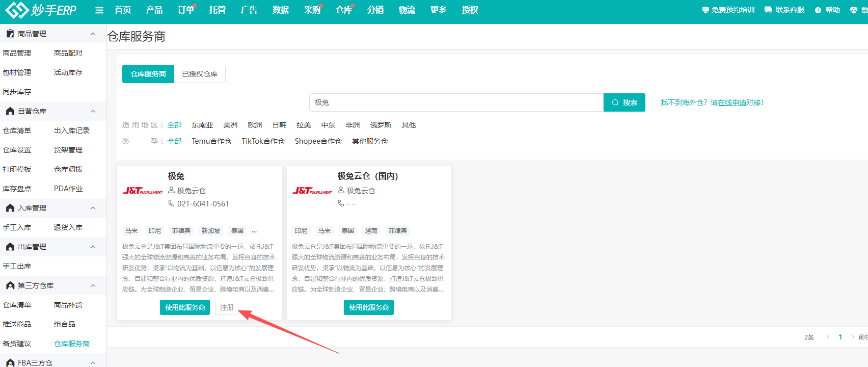Click the J&T logo on 极兔云仓 (国内) card
Image resolution: width=868 pixels, height=367 pixels.
(x=312, y=191)
